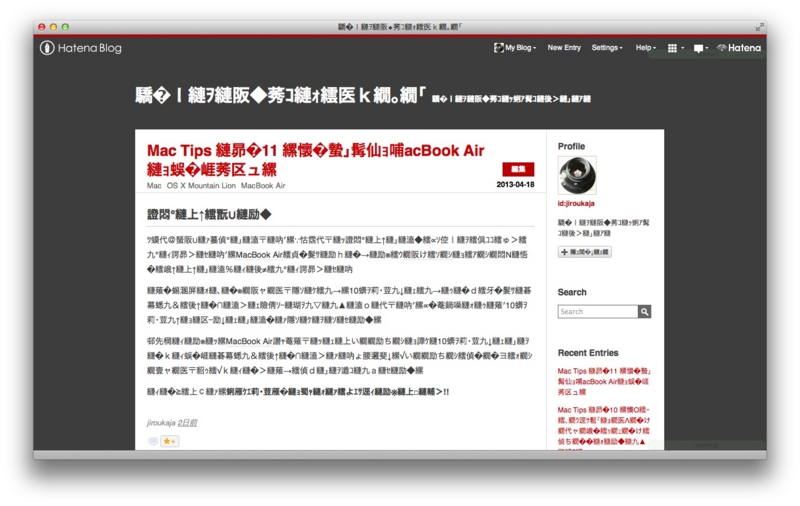Screen dimensions: 800x506
Task: Open the notifications speech bubble menu
Action: click(701, 48)
